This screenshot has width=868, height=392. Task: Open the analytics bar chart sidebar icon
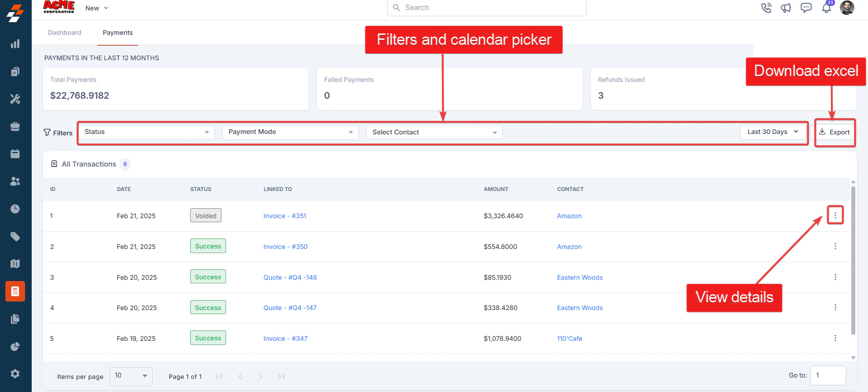coord(15,44)
